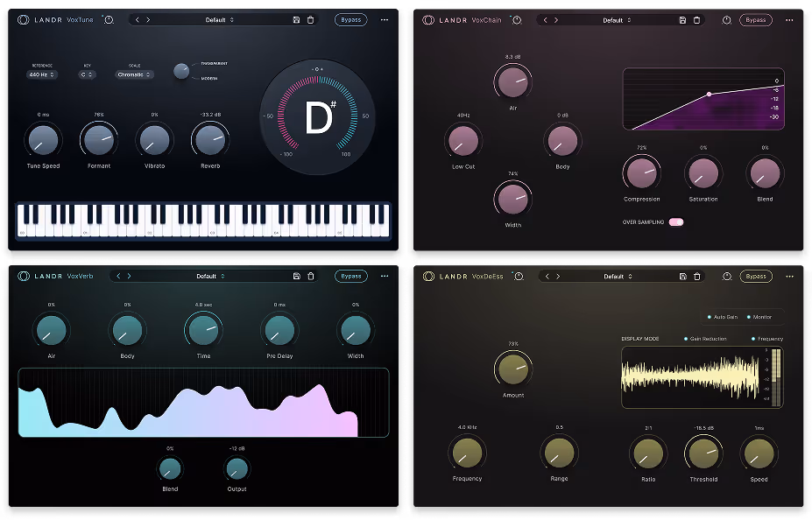Save the current preset in VoxTune

296,19
